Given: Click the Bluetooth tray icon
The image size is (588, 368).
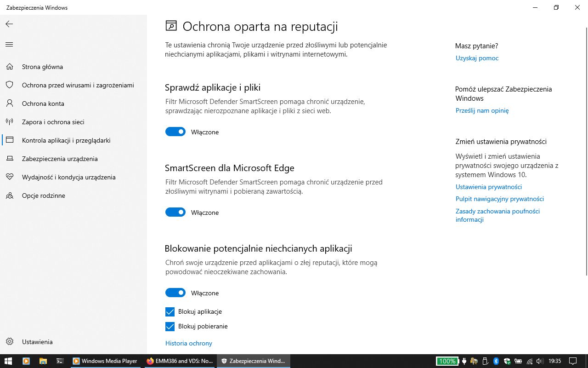Looking at the screenshot, I should [x=496, y=361].
